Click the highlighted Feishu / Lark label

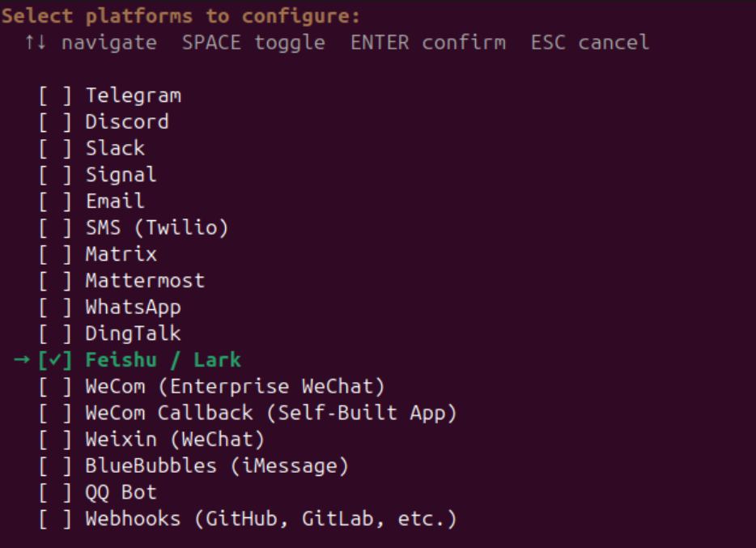point(163,360)
